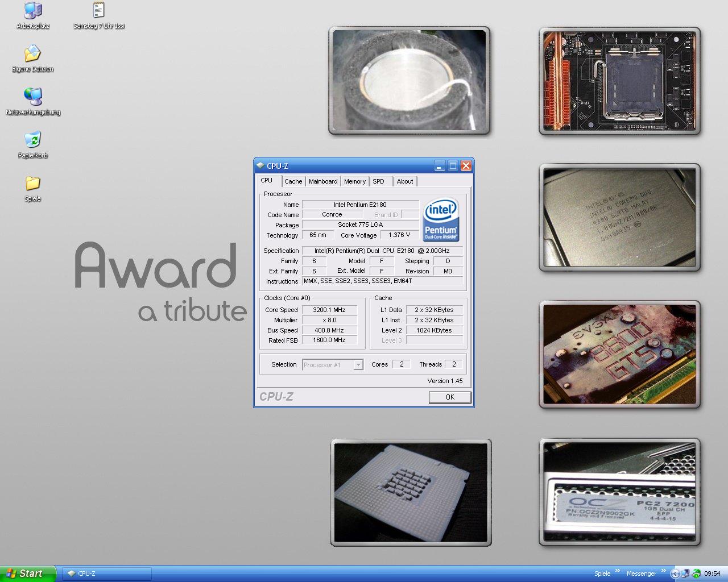Click the Messenger toolbar label in taskbar
The height and width of the screenshot is (582, 728).
pos(642,573)
